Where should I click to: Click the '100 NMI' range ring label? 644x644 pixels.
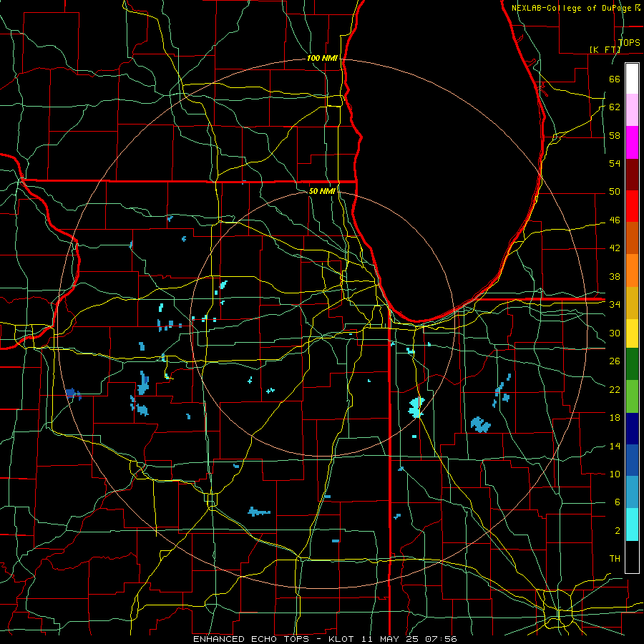tap(322, 59)
